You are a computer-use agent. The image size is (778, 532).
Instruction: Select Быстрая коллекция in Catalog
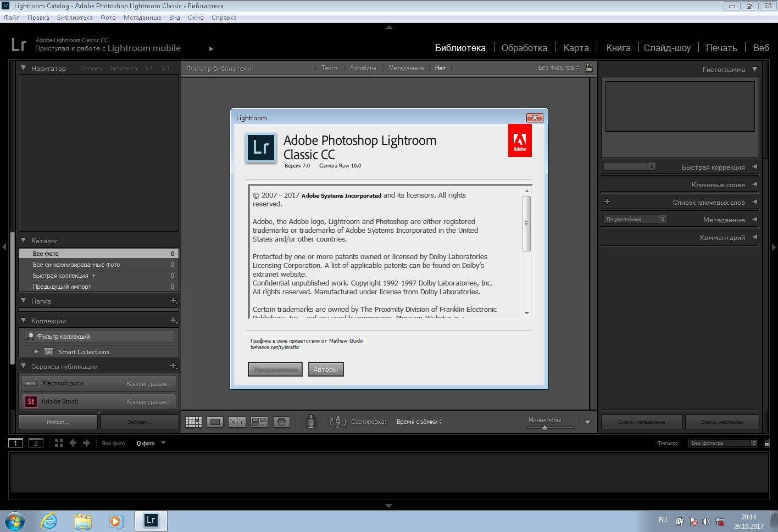98,276
